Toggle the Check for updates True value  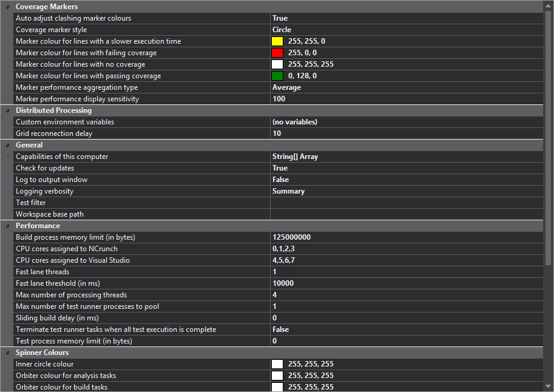406,168
